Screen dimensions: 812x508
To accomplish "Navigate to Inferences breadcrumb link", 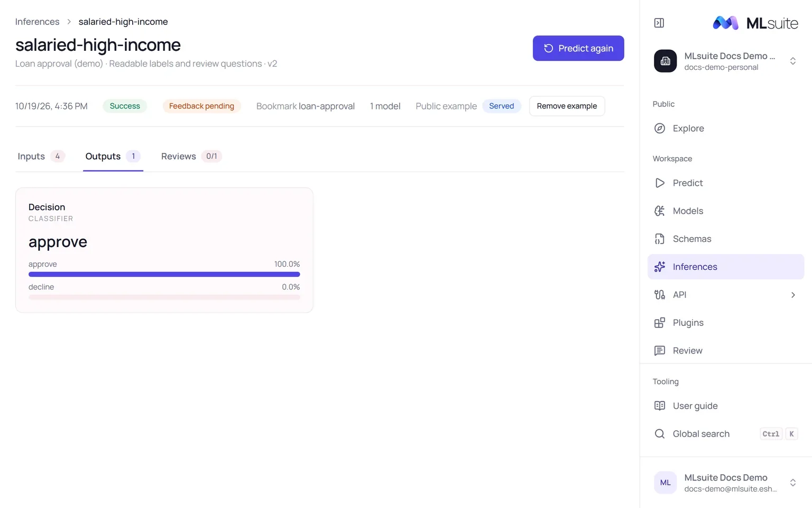I will point(37,22).
